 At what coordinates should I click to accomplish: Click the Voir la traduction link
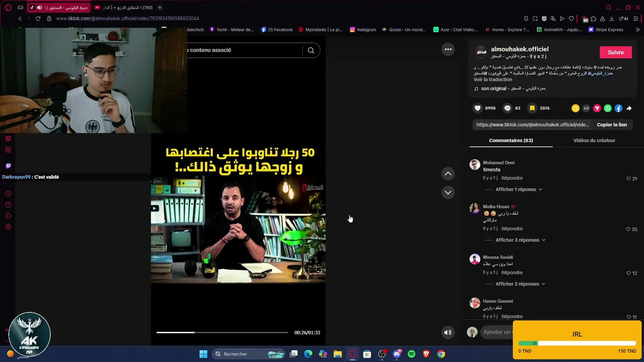[493, 79]
